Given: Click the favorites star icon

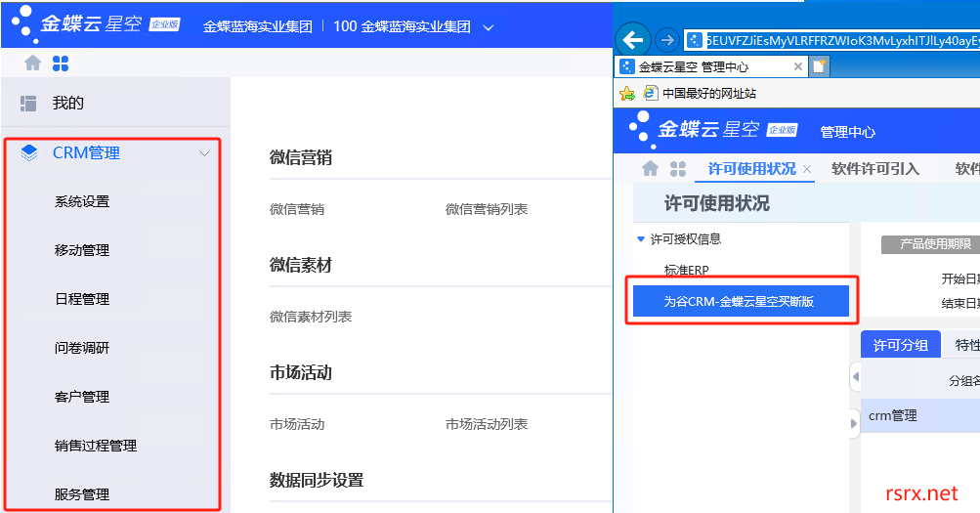Looking at the screenshot, I should click(627, 94).
